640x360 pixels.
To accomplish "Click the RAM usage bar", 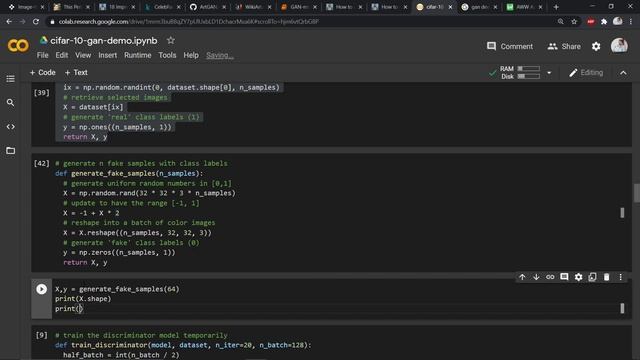I will tap(529, 69).
